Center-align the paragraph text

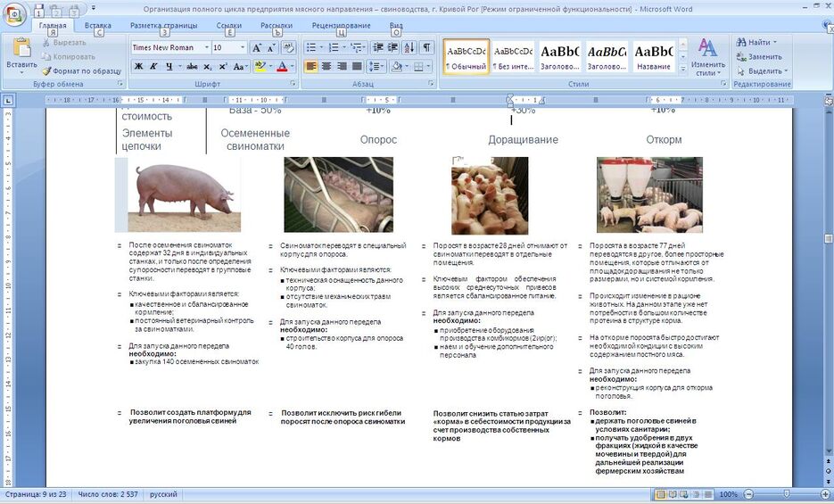click(x=326, y=66)
